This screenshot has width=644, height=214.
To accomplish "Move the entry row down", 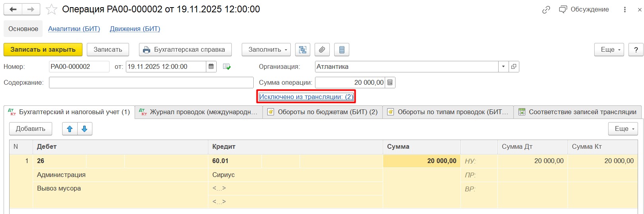I will click(x=84, y=129).
